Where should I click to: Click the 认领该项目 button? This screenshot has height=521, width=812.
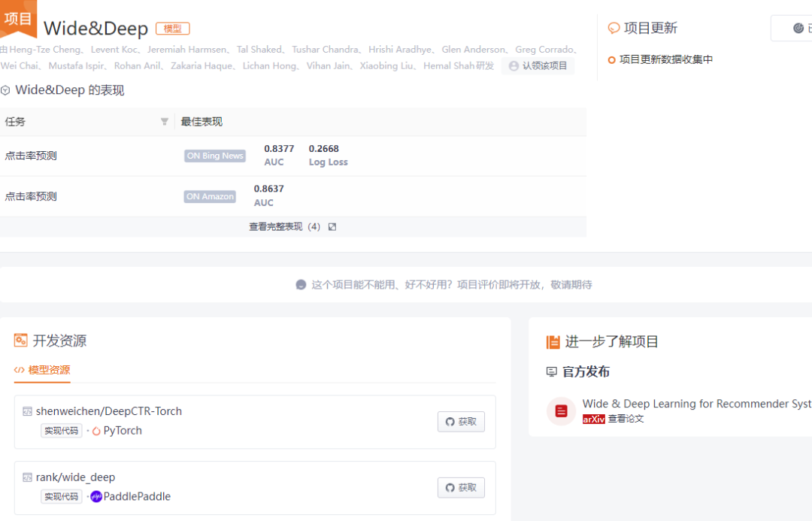pyautogui.click(x=538, y=65)
